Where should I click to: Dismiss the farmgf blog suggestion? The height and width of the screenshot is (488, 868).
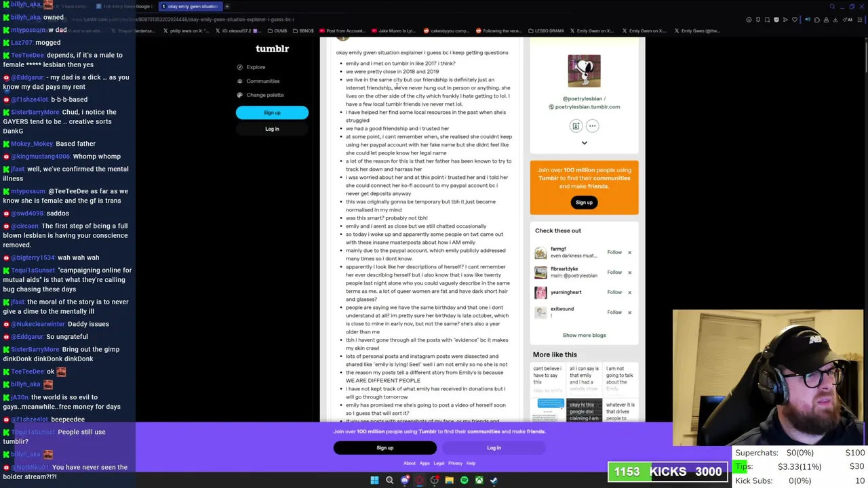629,252
